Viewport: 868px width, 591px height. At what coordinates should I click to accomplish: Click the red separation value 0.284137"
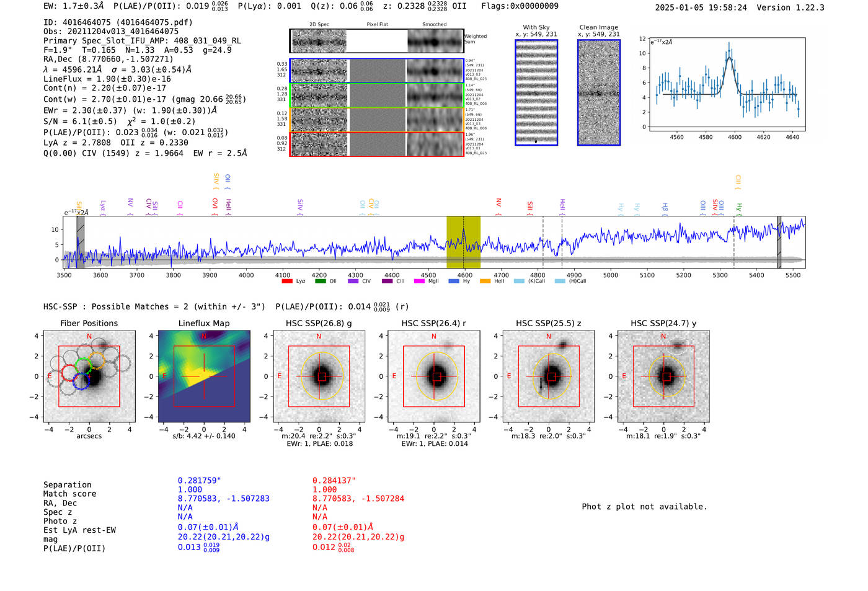tap(334, 481)
